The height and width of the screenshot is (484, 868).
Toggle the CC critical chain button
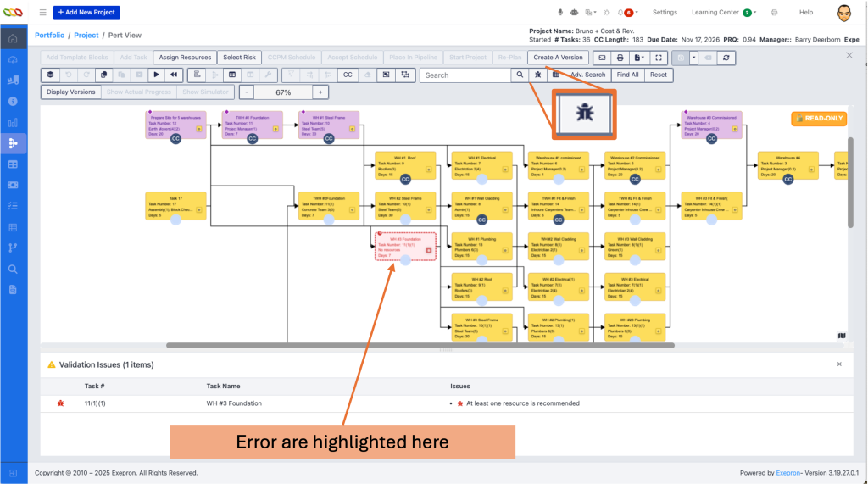coord(347,75)
